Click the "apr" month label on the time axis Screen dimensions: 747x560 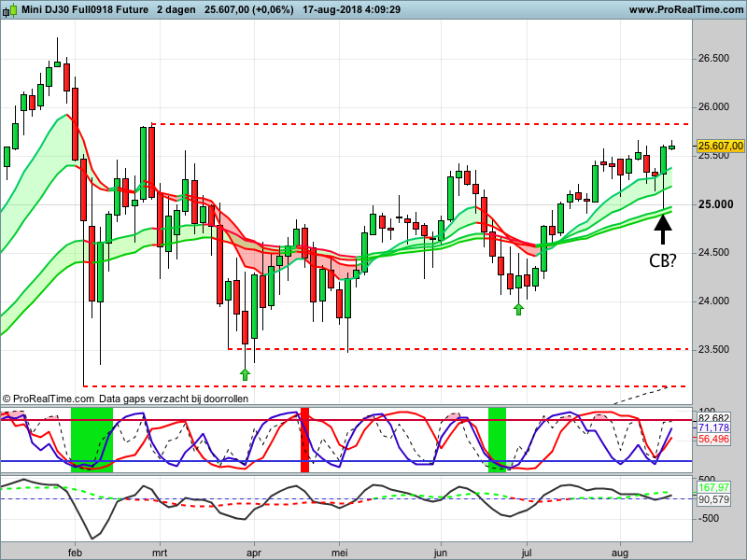coord(254,553)
